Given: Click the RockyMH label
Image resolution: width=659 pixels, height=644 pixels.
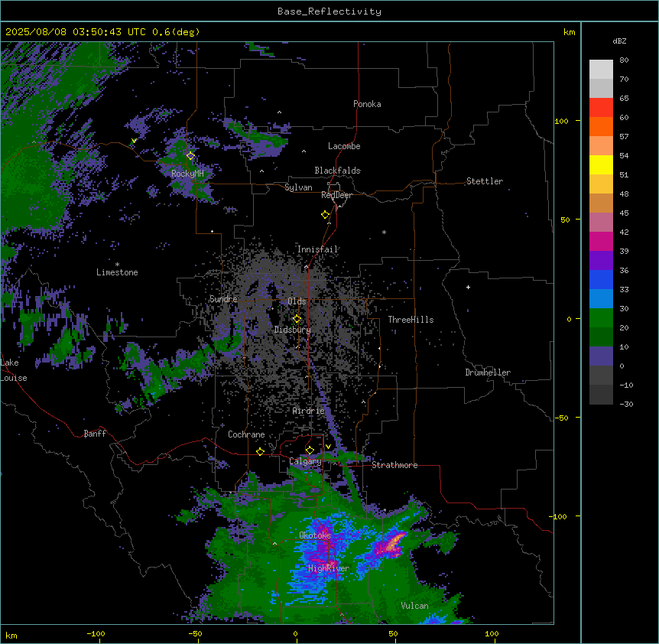Looking at the screenshot, I should coord(187,174).
